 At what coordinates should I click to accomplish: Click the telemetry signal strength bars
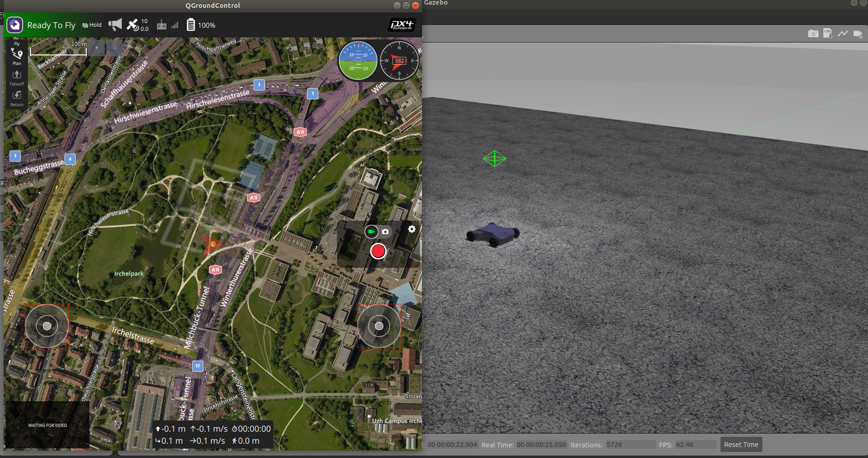point(175,25)
